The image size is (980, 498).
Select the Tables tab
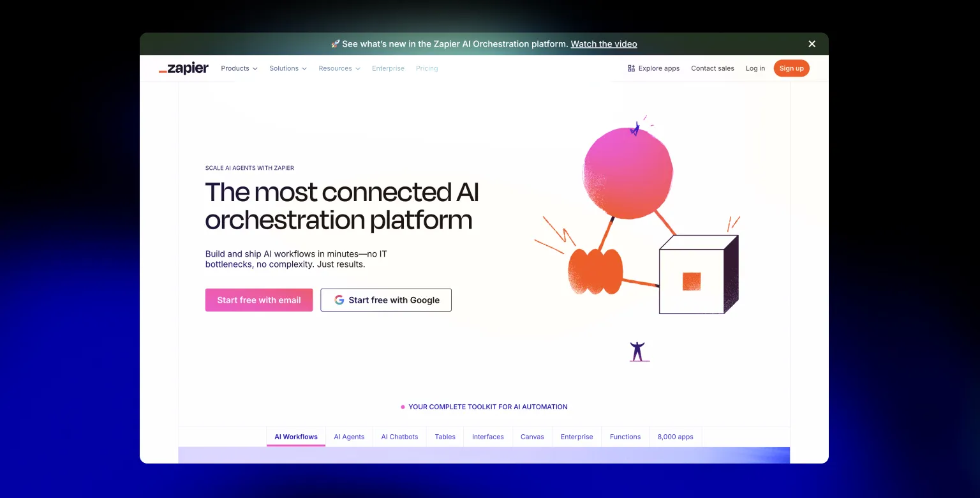(445, 437)
